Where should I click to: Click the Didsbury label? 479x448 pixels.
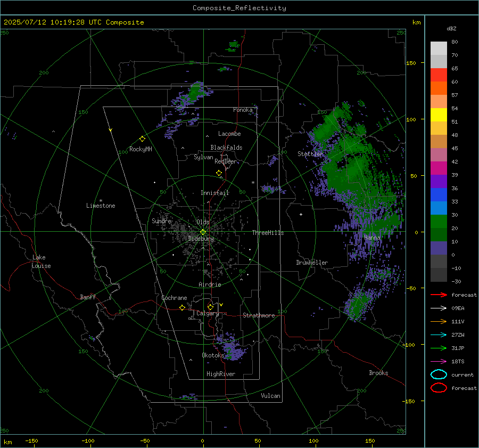(201, 239)
